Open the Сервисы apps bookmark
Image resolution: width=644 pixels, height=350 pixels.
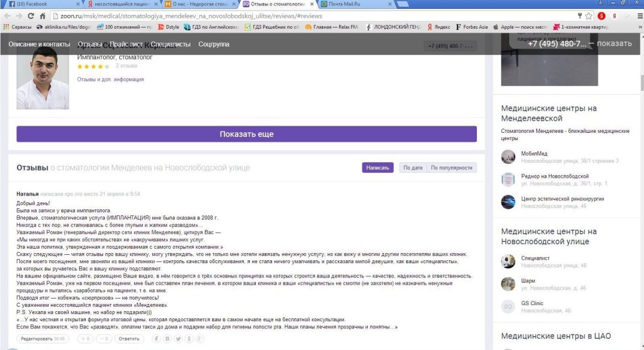pyautogui.click(x=17, y=27)
